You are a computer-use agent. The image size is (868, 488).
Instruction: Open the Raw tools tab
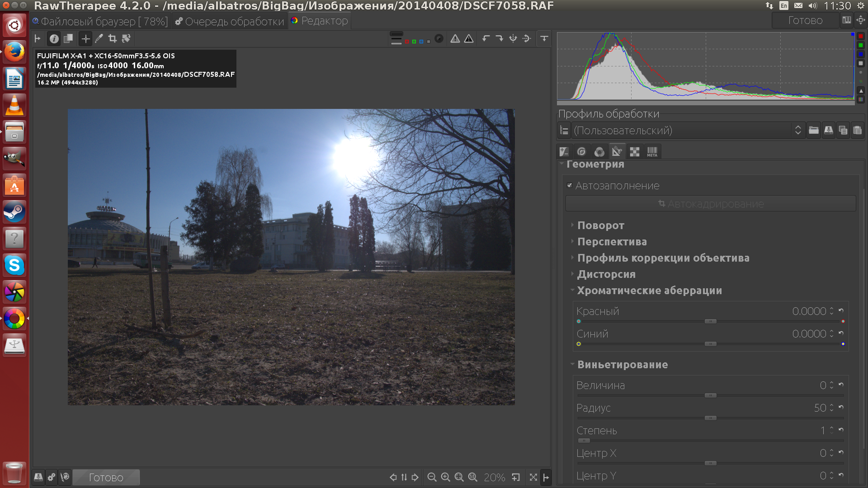pyautogui.click(x=635, y=151)
